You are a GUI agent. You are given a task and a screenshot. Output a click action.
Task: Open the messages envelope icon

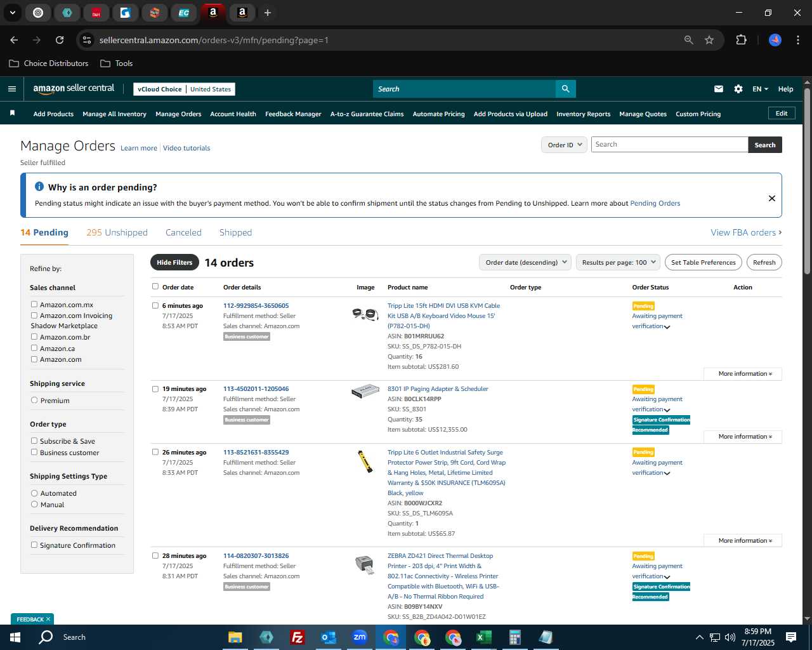(x=719, y=89)
